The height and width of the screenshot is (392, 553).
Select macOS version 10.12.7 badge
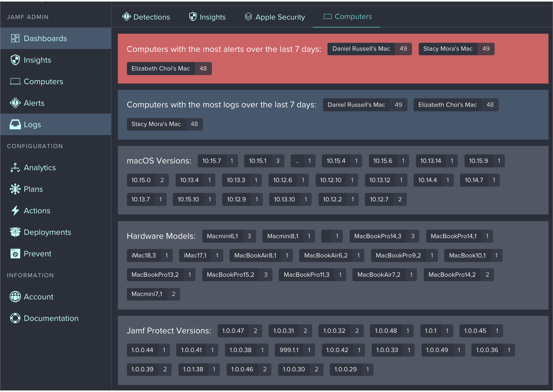pyautogui.click(x=386, y=199)
